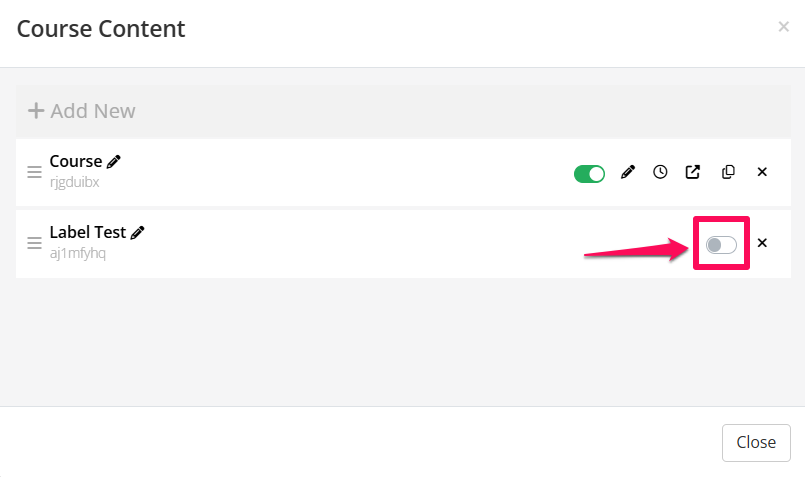This screenshot has width=805, height=477.
Task: Click the Add New button
Action: coord(82,111)
